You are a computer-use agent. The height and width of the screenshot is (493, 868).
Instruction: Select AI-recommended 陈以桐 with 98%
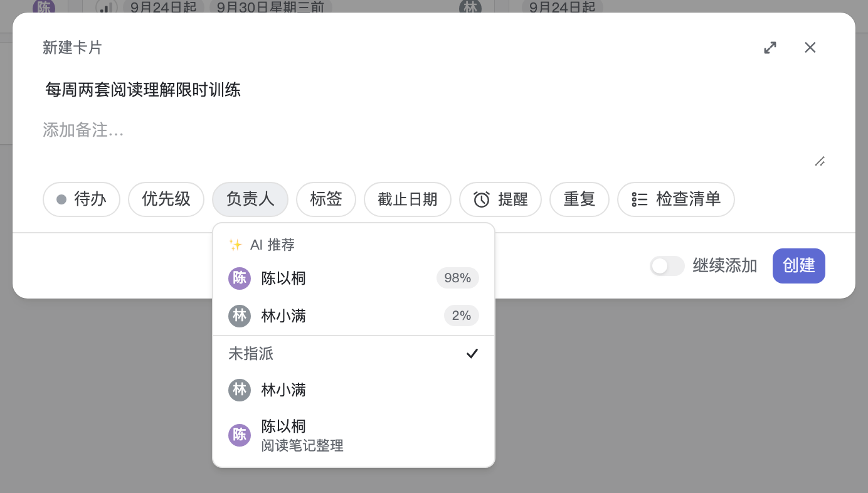[354, 278]
